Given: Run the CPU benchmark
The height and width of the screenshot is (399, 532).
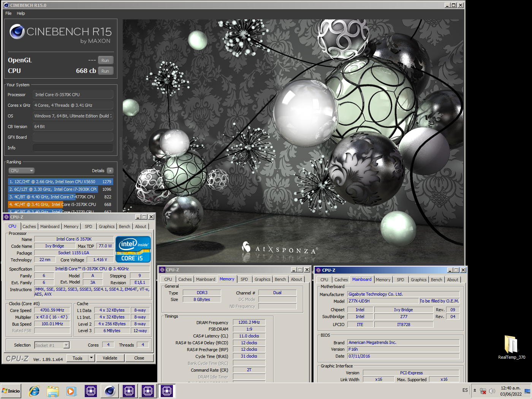Looking at the screenshot, I should coord(105,71).
